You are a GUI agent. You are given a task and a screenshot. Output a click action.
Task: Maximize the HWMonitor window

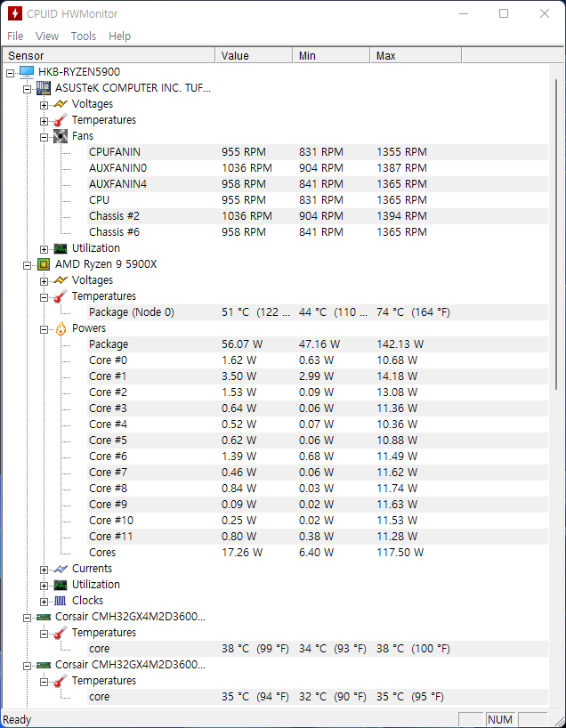[504, 13]
